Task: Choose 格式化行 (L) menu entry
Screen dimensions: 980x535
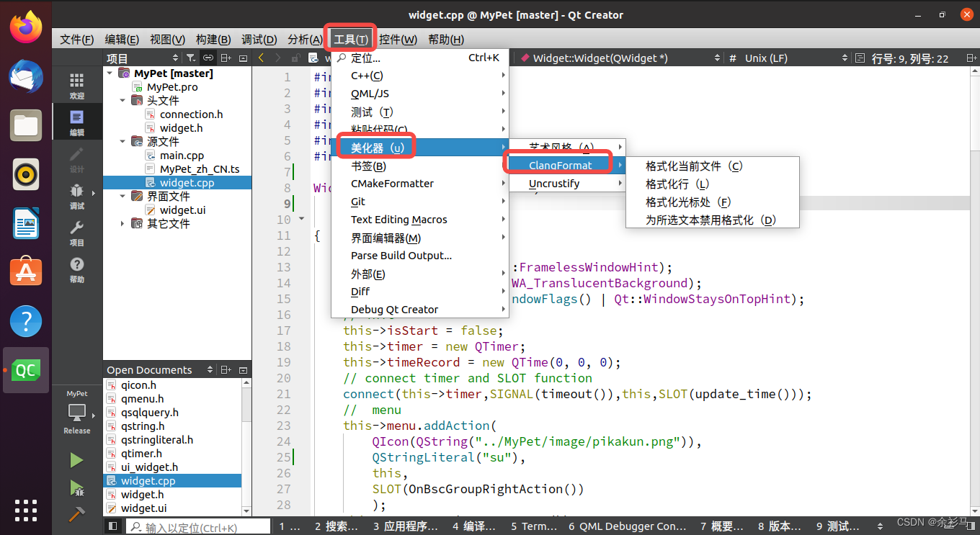Action: pyautogui.click(x=713, y=184)
